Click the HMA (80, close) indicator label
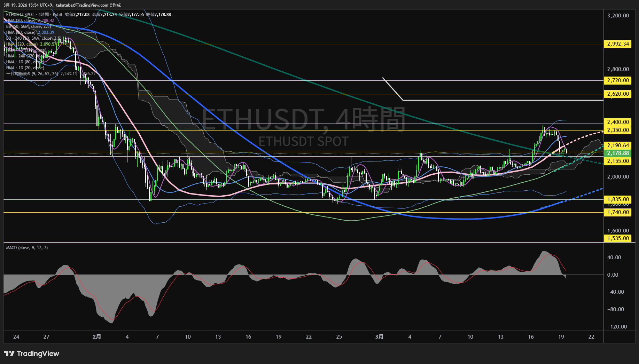 click(x=21, y=32)
